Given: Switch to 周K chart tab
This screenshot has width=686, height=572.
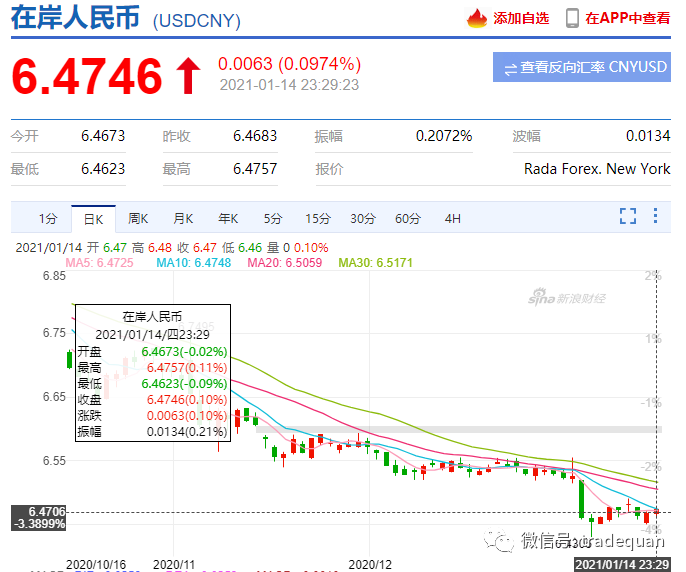Looking at the screenshot, I should pos(138,218).
